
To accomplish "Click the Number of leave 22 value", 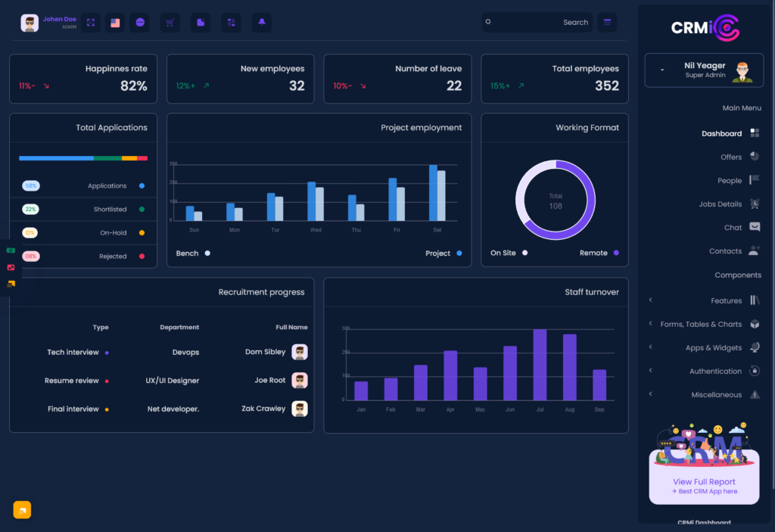I will tap(454, 86).
